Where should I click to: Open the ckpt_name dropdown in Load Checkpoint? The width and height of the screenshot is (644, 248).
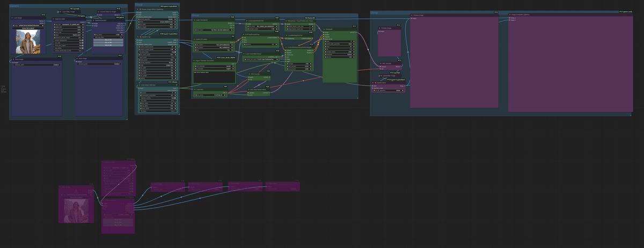click(214, 30)
